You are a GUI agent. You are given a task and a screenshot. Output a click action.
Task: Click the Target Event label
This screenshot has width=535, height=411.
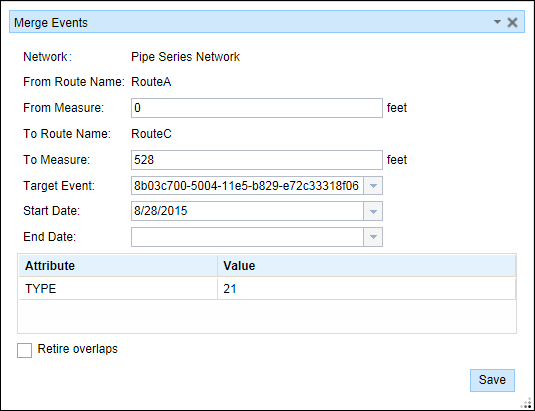tap(59, 186)
